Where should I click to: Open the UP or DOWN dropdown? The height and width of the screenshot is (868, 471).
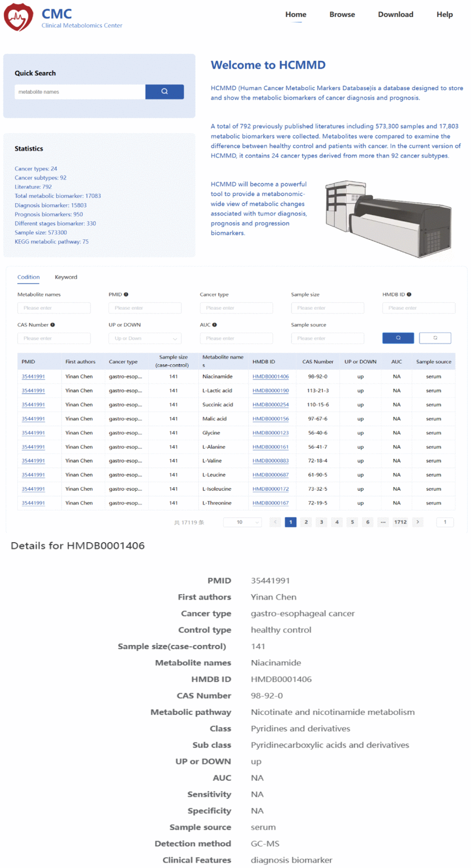[145, 338]
